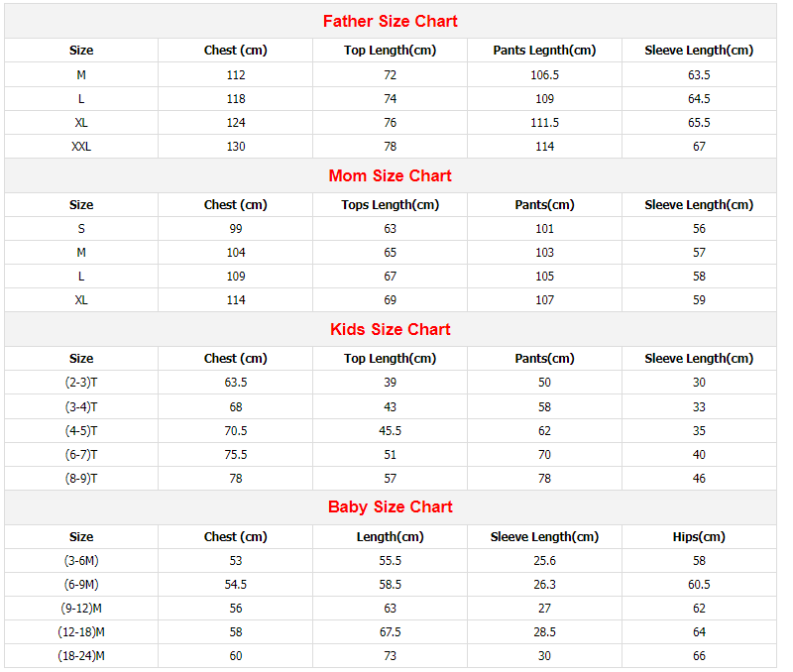Select pants length value 106.5
The height and width of the screenshot is (672, 793).
click(x=544, y=74)
